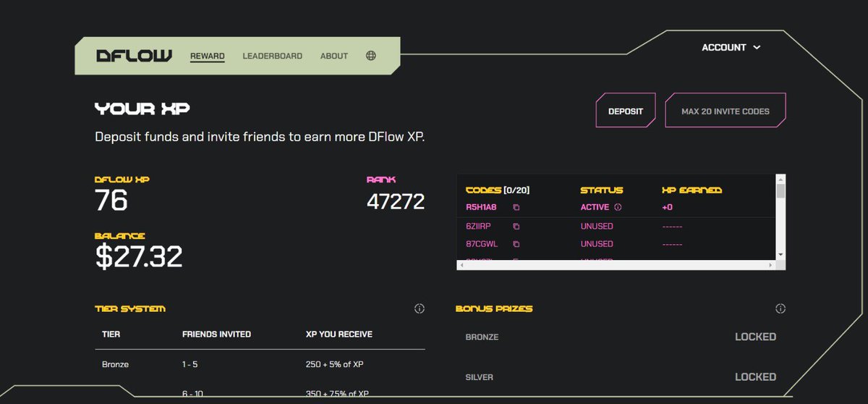Click the CODES [0/20] header

(498, 190)
